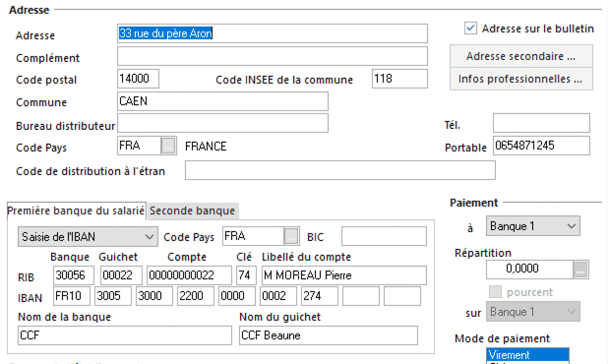Click the Nom de la banque field
The width and height of the screenshot is (609, 364).
125,335
